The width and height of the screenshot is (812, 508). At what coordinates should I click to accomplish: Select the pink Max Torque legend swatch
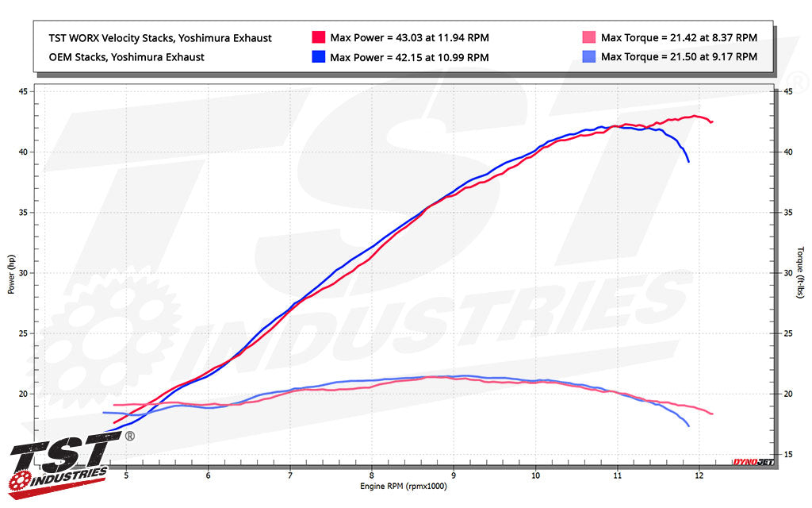pyautogui.click(x=589, y=37)
